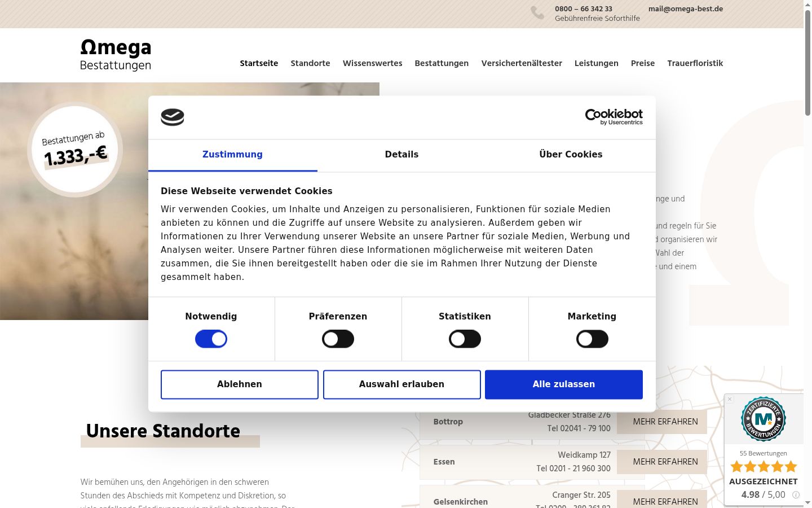Open the Trauerfloristik menu item
Viewport: 812px width, 508px height.
coord(695,63)
